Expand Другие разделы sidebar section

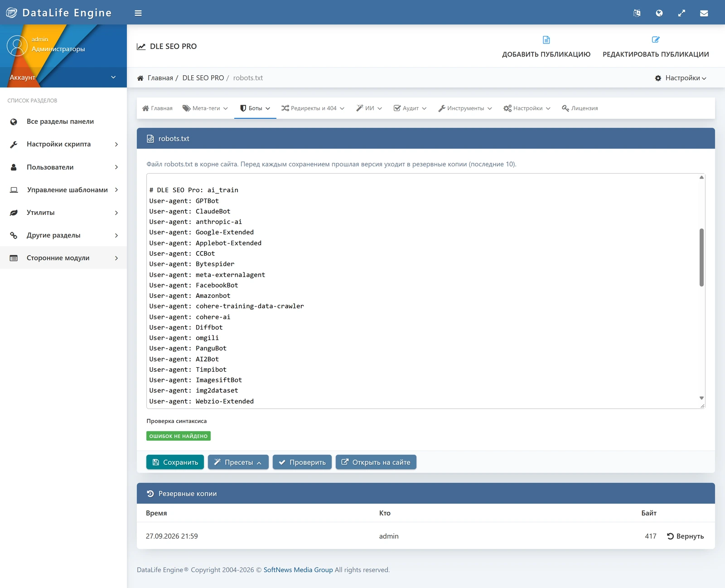(x=63, y=235)
